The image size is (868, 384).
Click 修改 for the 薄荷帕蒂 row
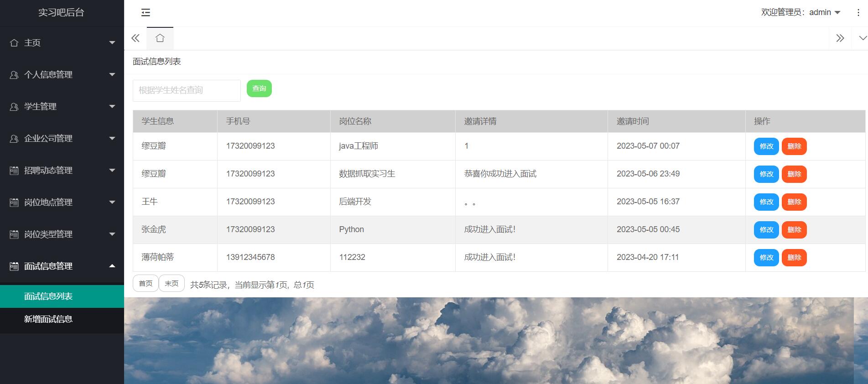tap(766, 258)
